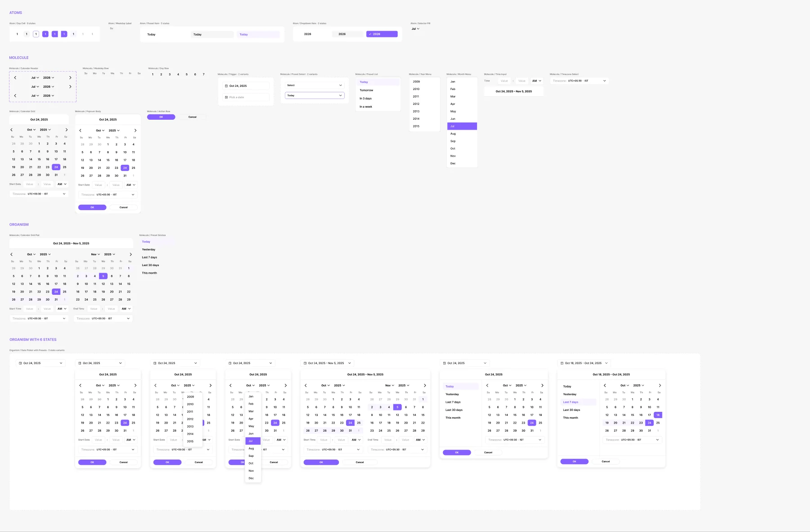Click checkmark icon on selected 2026 dropdown item
This screenshot has width=810, height=532.
pyautogui.click(x=370, y=34)
